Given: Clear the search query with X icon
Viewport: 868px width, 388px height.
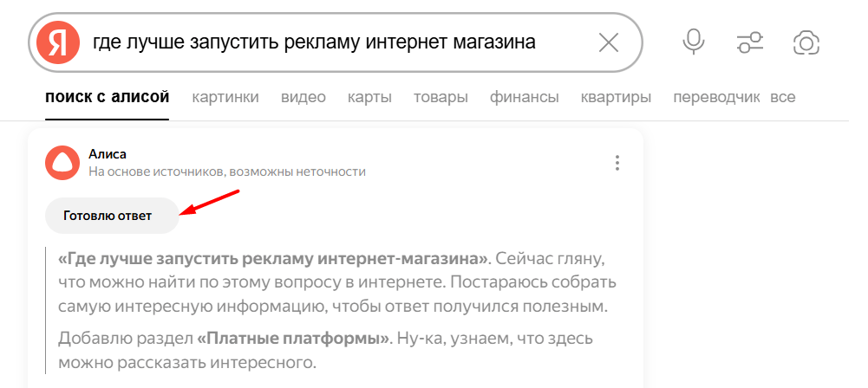Looking at the screenshot, I should tap(609, 42).
